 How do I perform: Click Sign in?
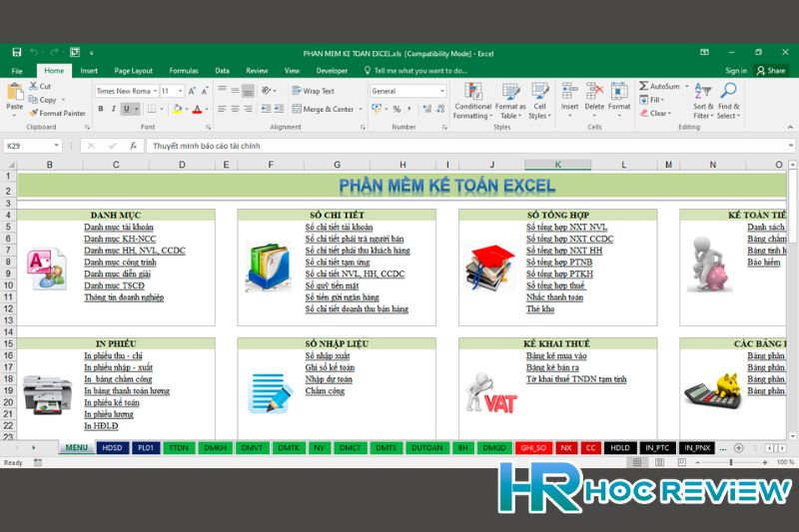736,71
